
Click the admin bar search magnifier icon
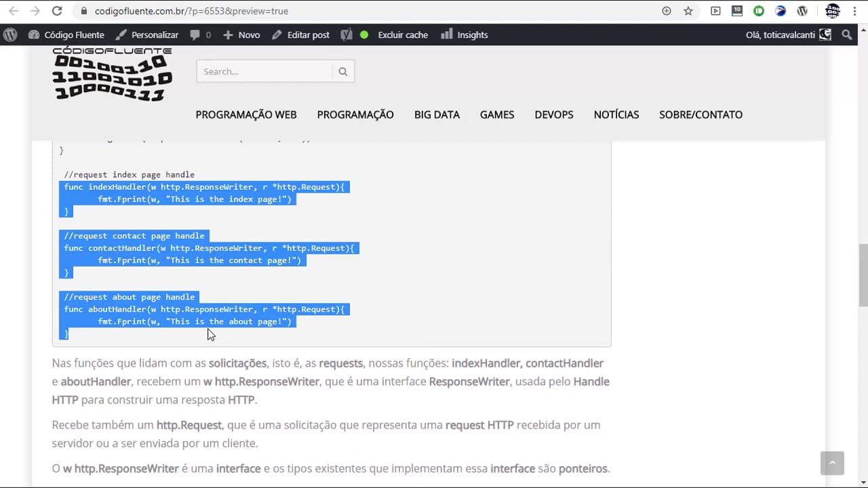[846, 35]
